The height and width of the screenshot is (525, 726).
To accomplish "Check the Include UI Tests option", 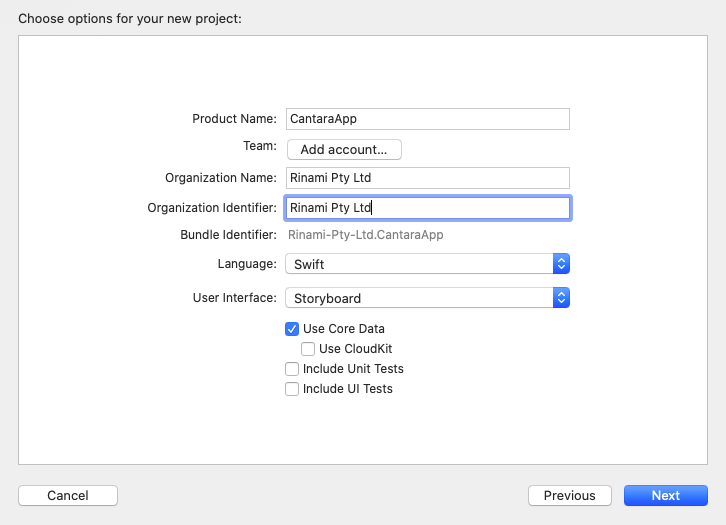I will point(292,389).
